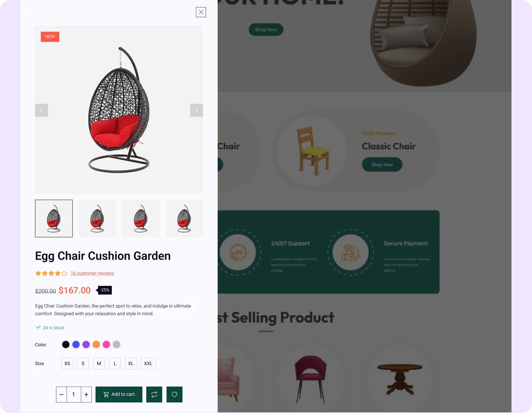Select the black color swatch
Image resolution: width=532 pixels, height=413 pixels.
[x=66, y=344]
